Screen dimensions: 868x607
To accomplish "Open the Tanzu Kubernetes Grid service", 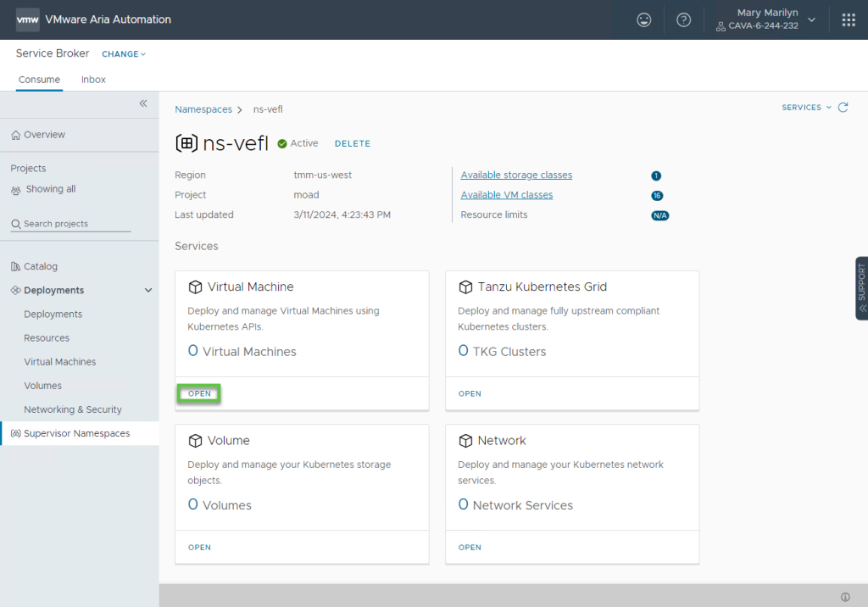I will [x=470, y=393].
